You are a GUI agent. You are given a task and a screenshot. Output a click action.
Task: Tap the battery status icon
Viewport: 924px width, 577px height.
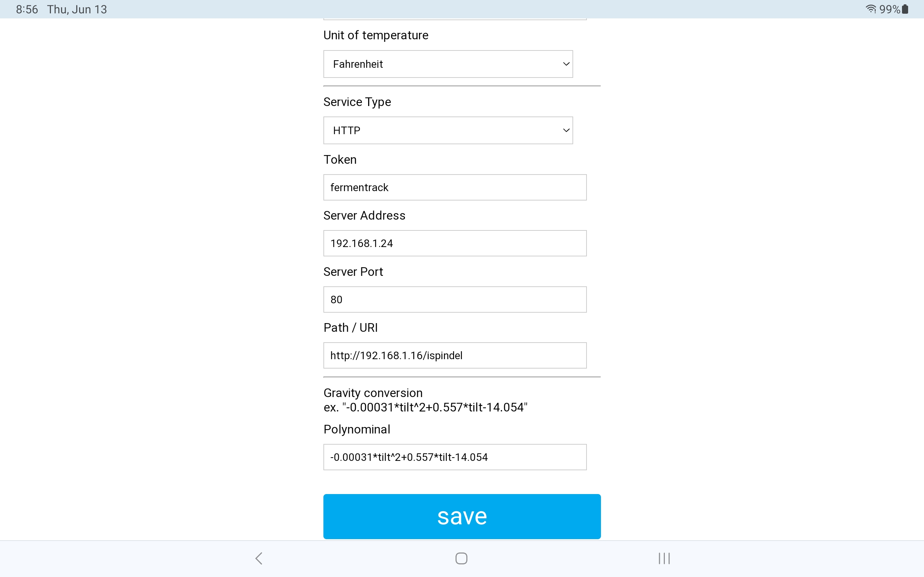[x=905, y=9]
